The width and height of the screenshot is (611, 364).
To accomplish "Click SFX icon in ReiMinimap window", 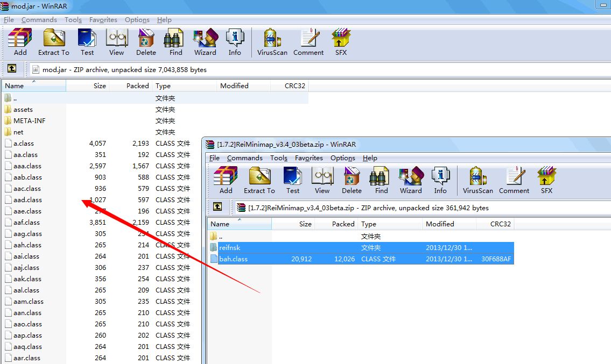I will (x=547, y=180).
